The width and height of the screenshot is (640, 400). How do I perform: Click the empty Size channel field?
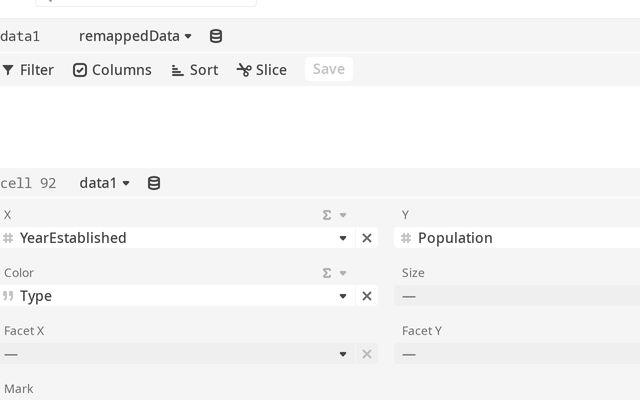[x=517, y=296]
